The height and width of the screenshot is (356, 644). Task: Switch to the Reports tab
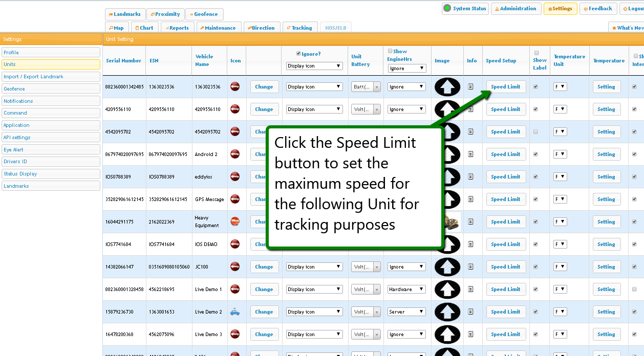click(x=177, y=28)
